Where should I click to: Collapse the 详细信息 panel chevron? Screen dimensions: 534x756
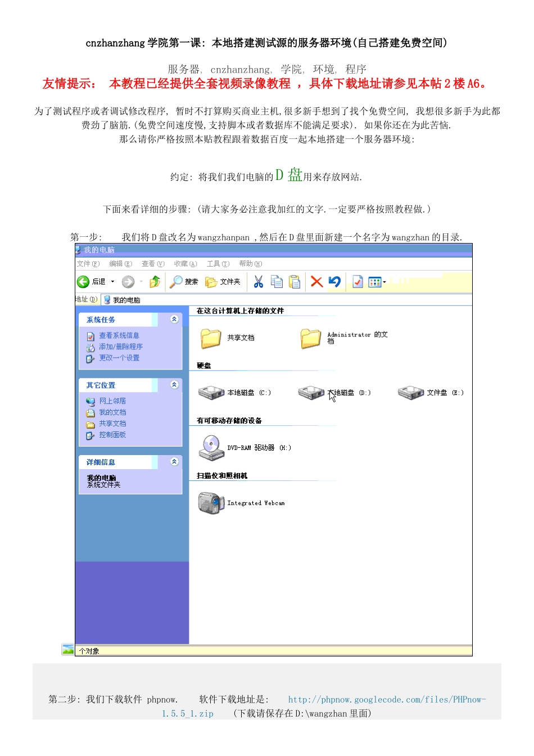[x=174, y=462]
